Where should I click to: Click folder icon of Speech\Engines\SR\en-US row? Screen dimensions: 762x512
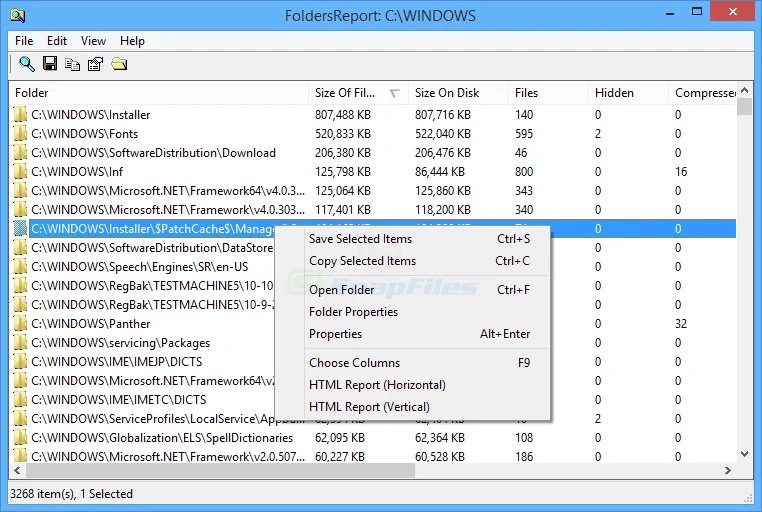20,267
